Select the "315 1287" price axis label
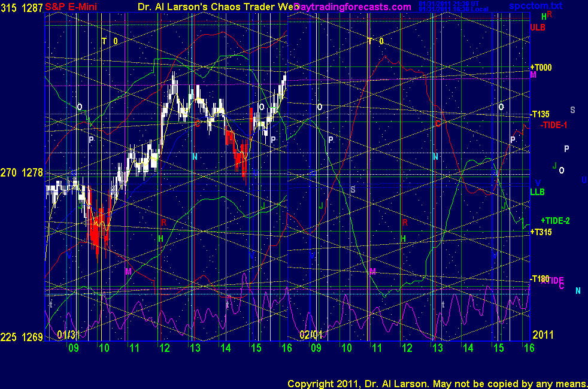 [x=22, y=8]
